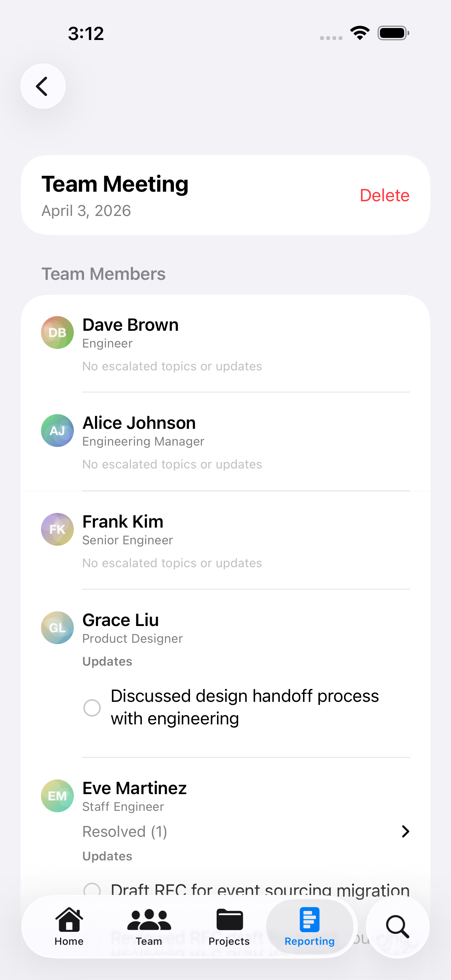Open the Home tab
The height and width of the screenshot is (980, 451).
pyautogui.click(x=69, y=926)
